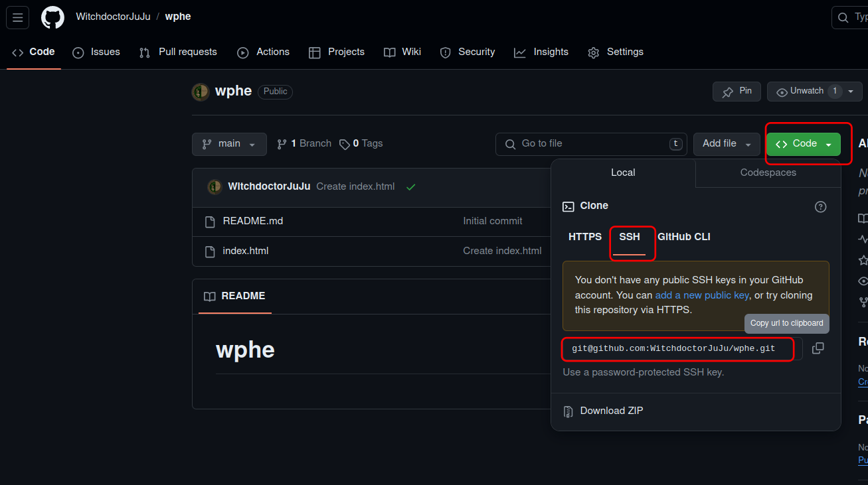Screen dimensions: 868x485
Task: Copy SSH clone URL to clipboard
Action: pos(818,348)
